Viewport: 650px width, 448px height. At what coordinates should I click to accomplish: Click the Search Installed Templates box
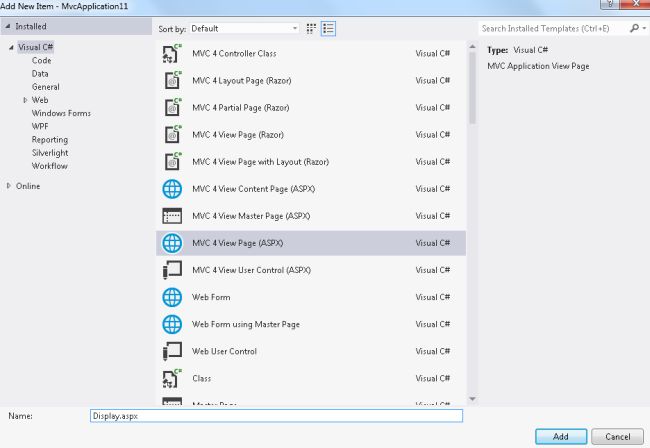(553, 28)
